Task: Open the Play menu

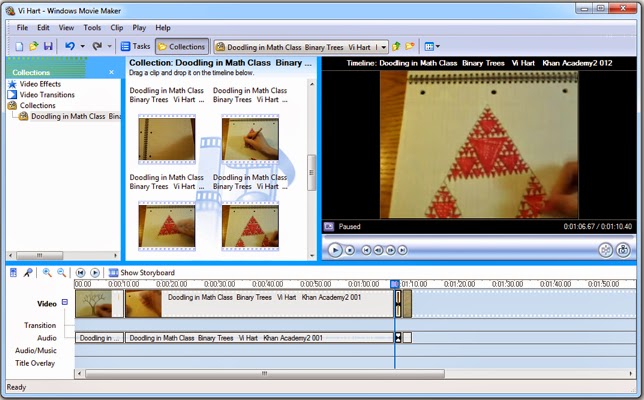Action: tap(139, 28)
